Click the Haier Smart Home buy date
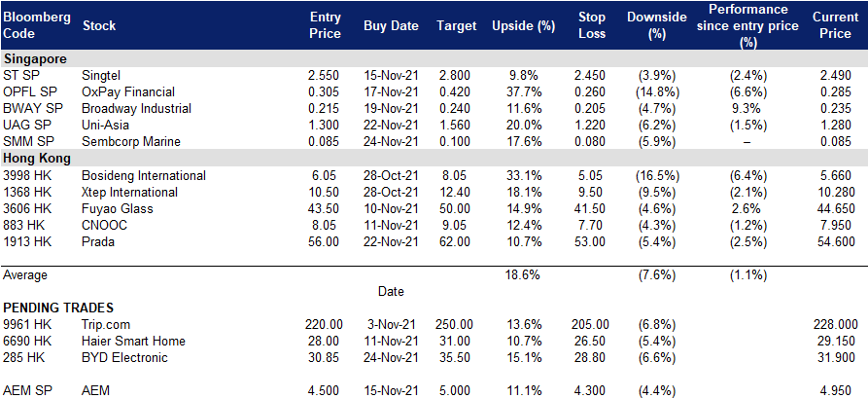Screen dimensions: 868x399 392,341
